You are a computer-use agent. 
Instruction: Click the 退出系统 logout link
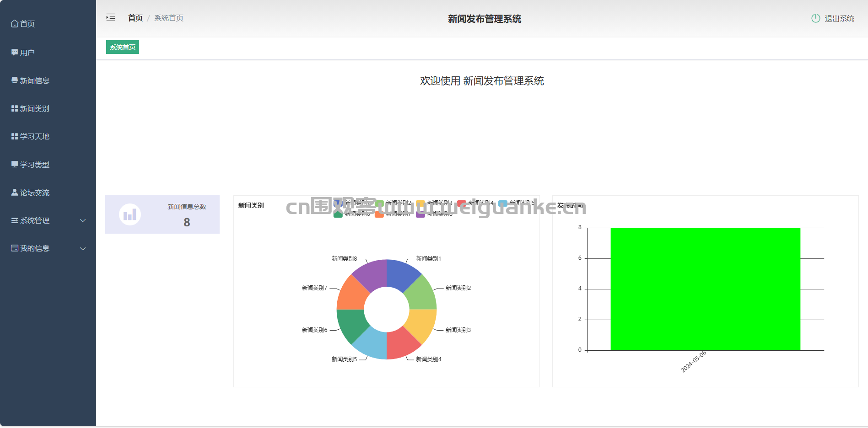pyautogui.click(x=839, y=18)
